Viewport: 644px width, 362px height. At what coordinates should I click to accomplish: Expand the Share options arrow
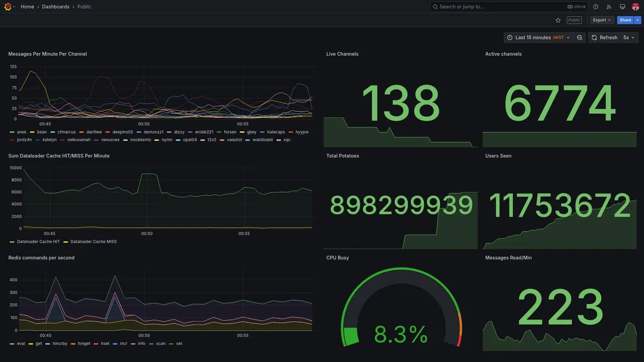click(638, 20)
